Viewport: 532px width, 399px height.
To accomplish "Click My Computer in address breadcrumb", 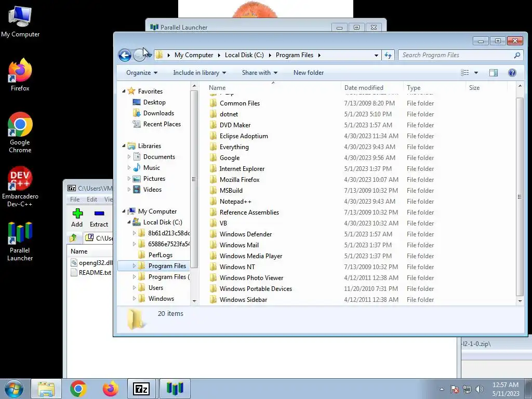I will 194,55.
